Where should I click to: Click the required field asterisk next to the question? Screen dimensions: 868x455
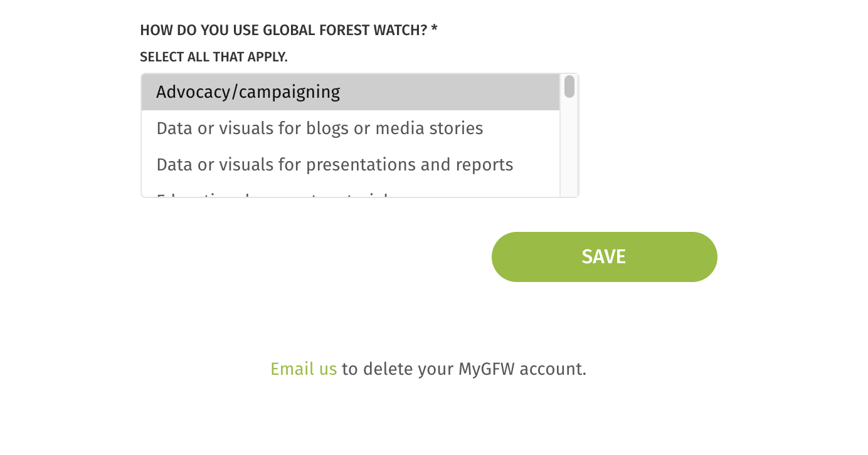tap(435, 29)
